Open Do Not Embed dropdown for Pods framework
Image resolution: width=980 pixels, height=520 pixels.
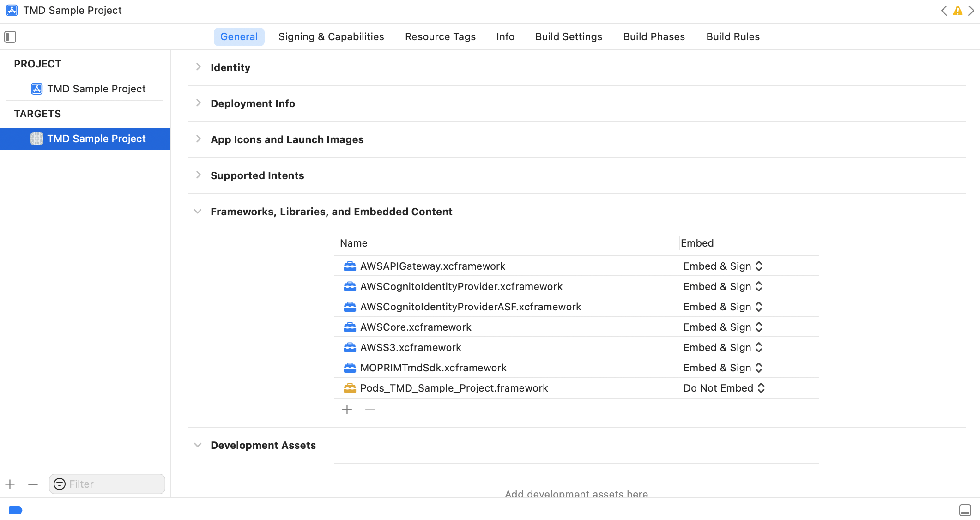point(724,388)
